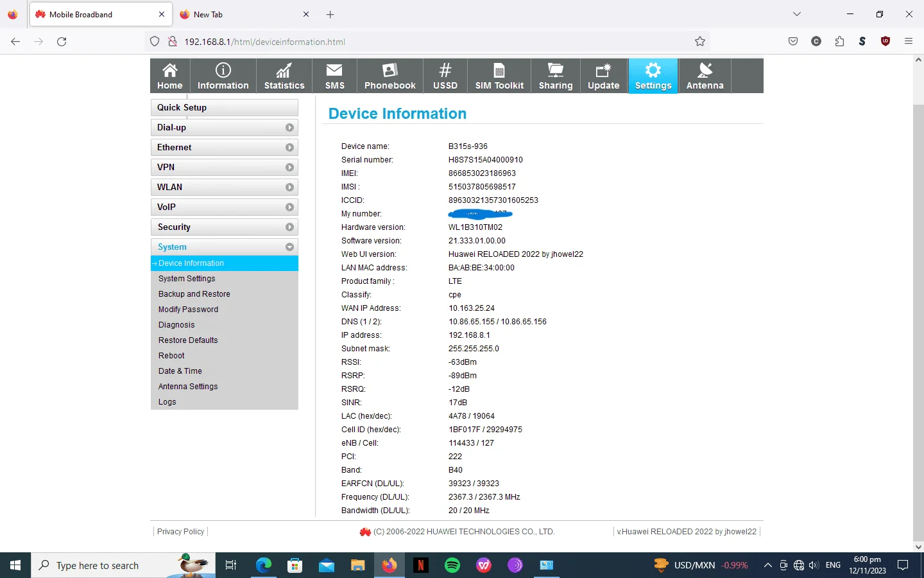Open Spotify from the taskbar
924x578 pixels.
pos(452,565)
